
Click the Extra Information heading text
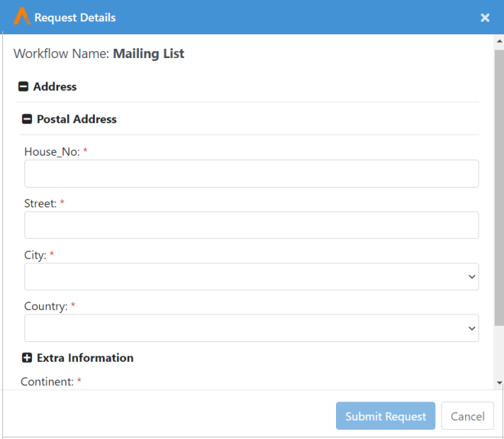coord(85,358)
